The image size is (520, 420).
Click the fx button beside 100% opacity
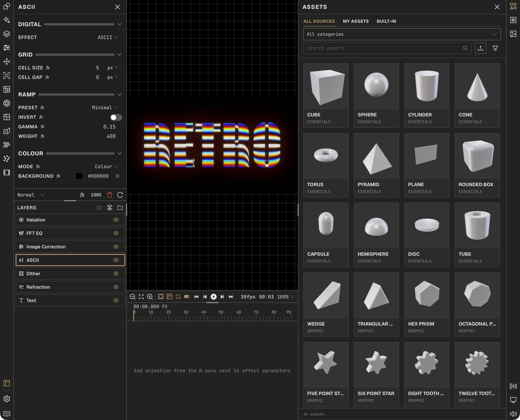click(82, 195)
